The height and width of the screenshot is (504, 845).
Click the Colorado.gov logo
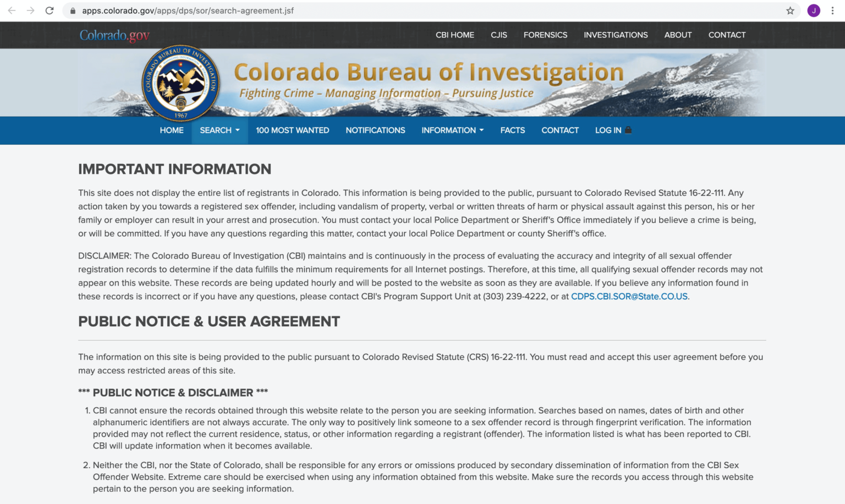pyautogui.click(x=114, y=35)
